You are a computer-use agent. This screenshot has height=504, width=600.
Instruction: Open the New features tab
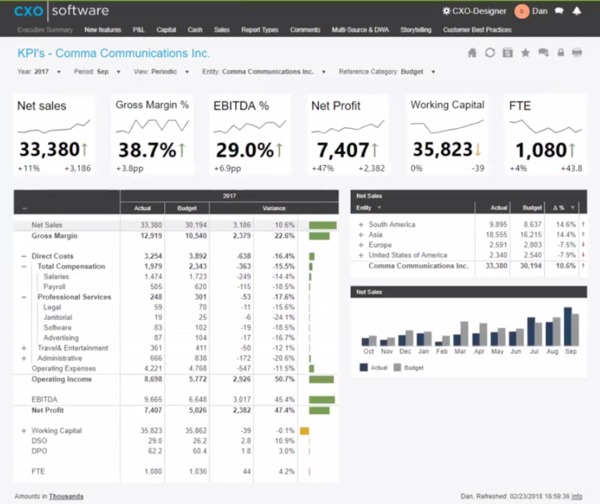[x=103, y=30]
